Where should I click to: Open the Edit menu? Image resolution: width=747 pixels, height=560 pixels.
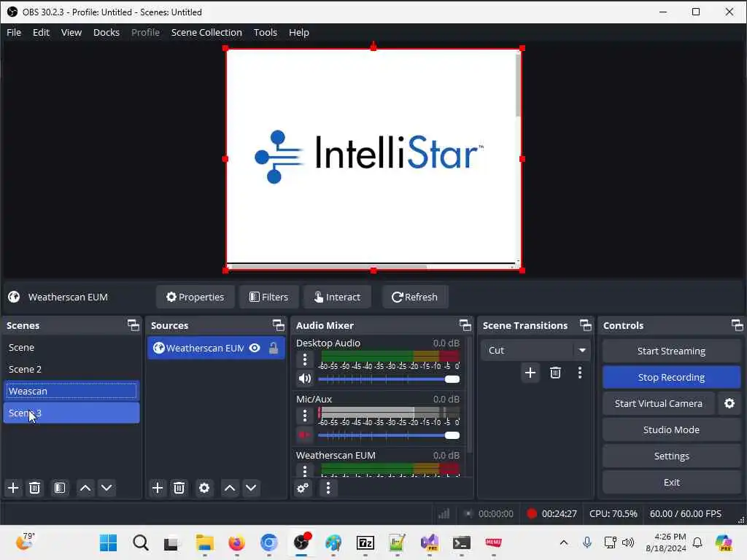41,32
